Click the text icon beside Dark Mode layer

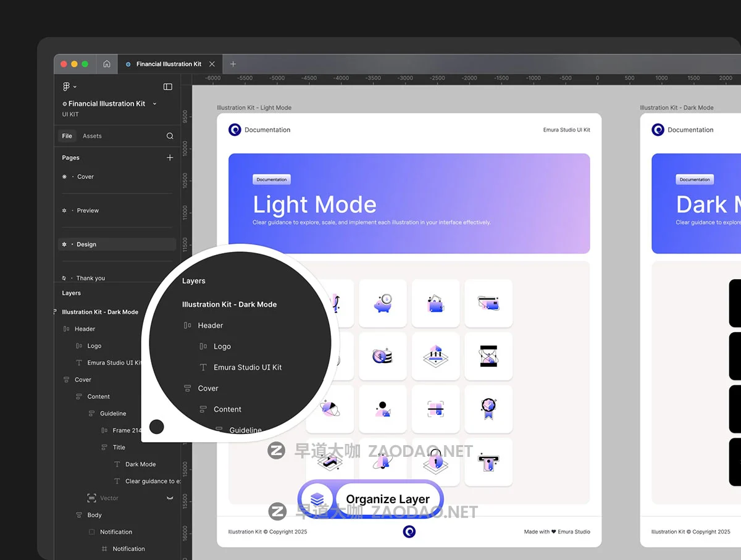coord(117,464)
